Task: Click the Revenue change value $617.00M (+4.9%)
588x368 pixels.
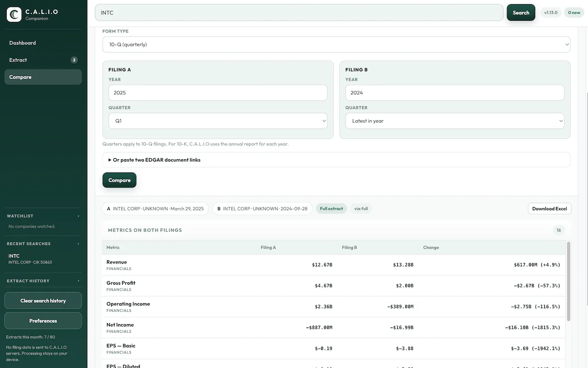Action: 537,265
